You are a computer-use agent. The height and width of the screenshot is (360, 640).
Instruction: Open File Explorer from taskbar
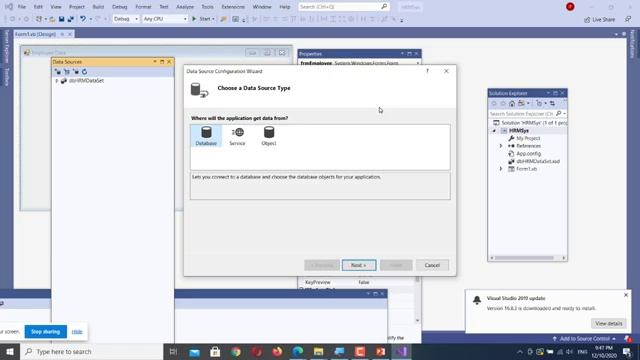coord(318,351)
